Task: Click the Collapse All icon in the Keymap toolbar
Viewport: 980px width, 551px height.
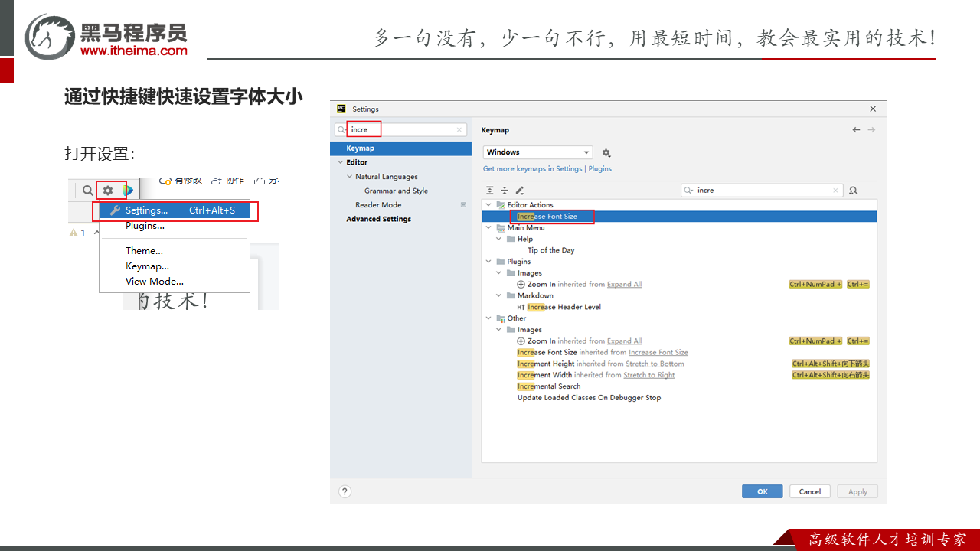Action: click(505, 191)
